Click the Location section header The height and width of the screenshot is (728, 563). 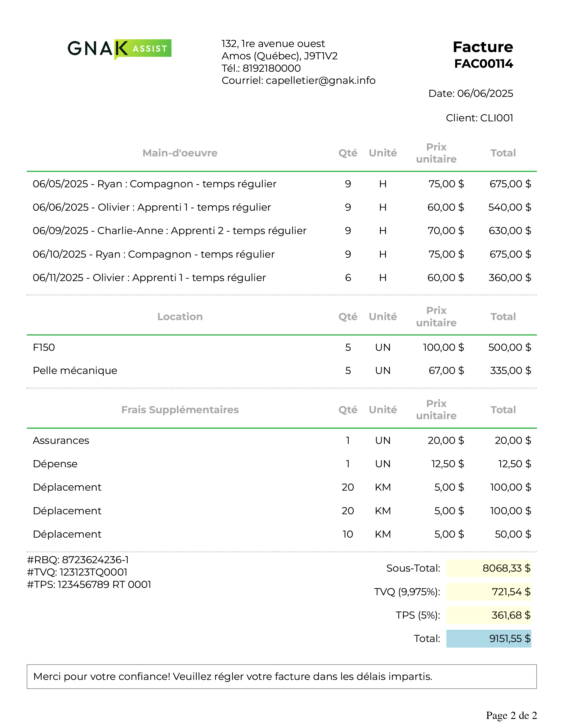click(180, 316)
